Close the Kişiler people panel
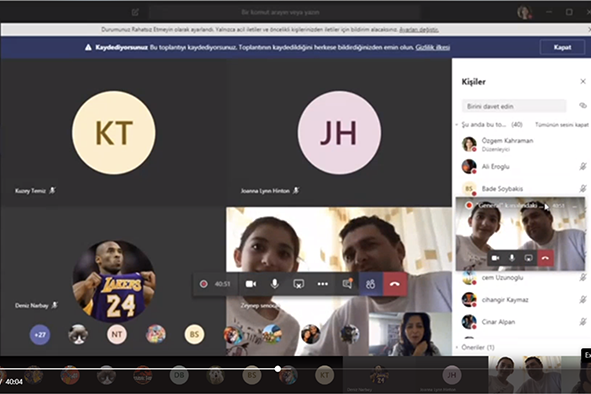Image resolution: width=591 pixels, height=394 pixels. [x=583, y=81]
